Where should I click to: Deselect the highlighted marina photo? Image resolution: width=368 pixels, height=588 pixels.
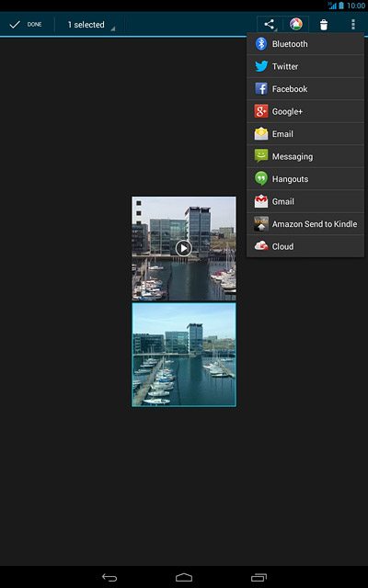click(184, 355)
